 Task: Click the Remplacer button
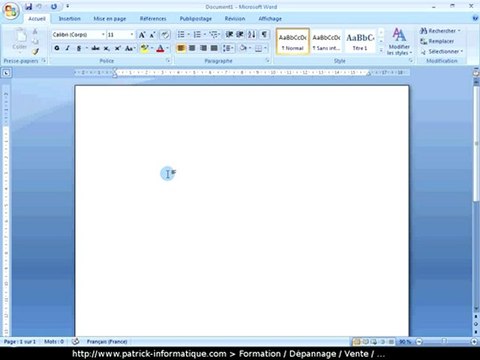(x=437, y=41)
